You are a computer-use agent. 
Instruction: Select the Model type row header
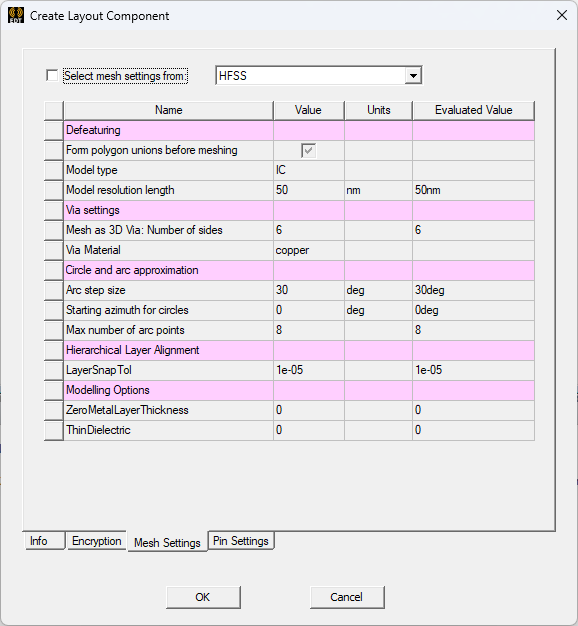(x=54, y=170)
